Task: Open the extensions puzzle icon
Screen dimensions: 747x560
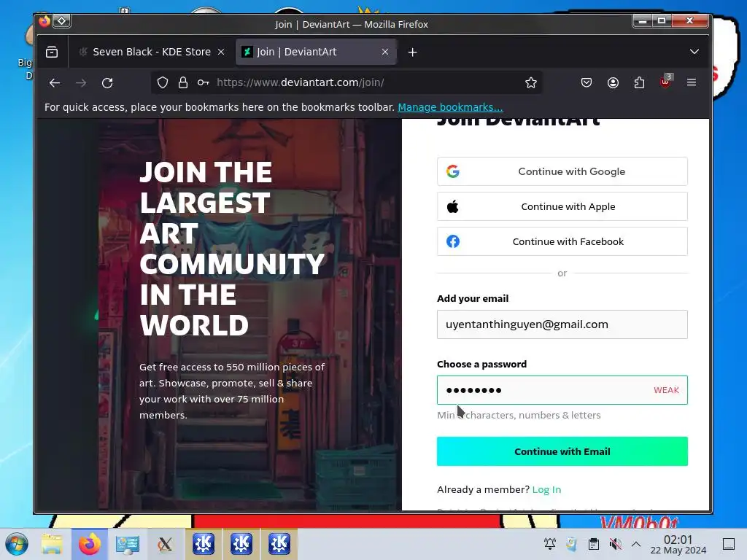Action: (639, 83)
